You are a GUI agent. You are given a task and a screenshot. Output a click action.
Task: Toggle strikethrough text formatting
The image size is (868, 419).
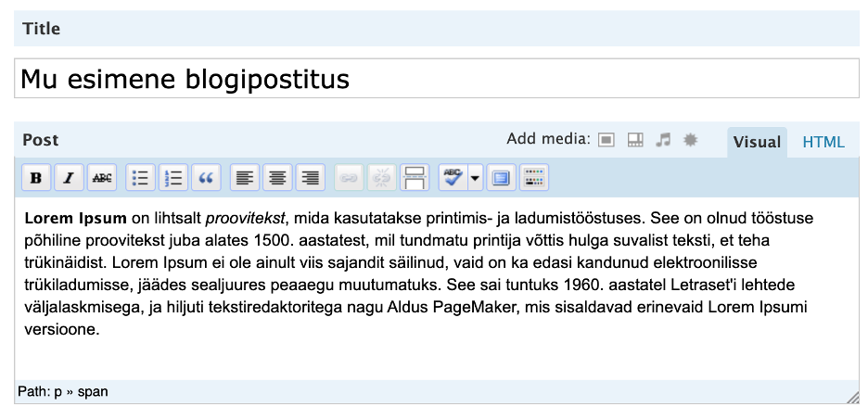click(x=102, y=178)
